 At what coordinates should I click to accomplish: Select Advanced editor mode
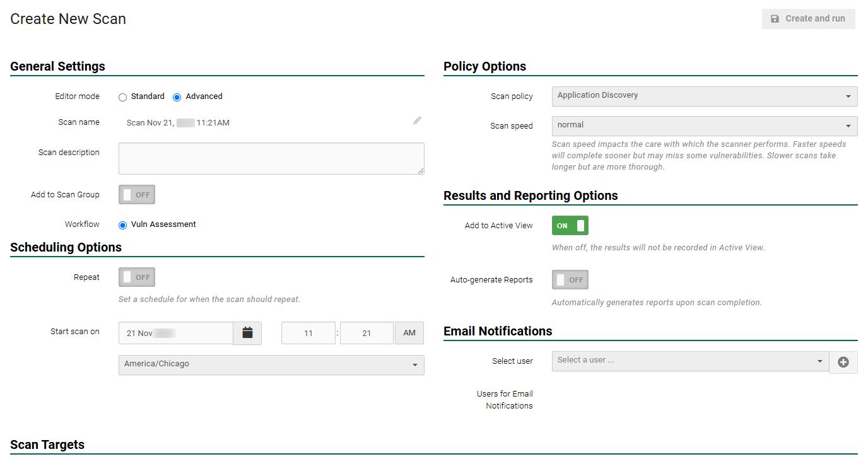(x=177, y=96)
